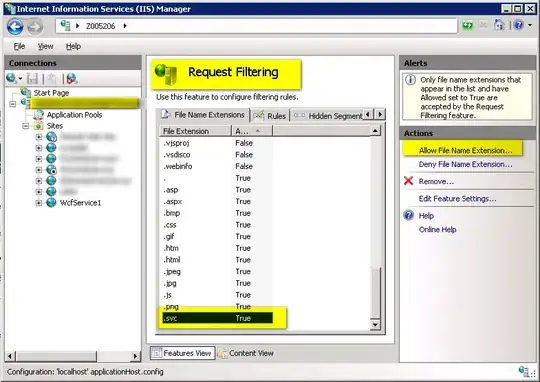Viewport: 540px width, 382px height.
Task: Select the .vjsproj extension row
Action: (217, 143)
